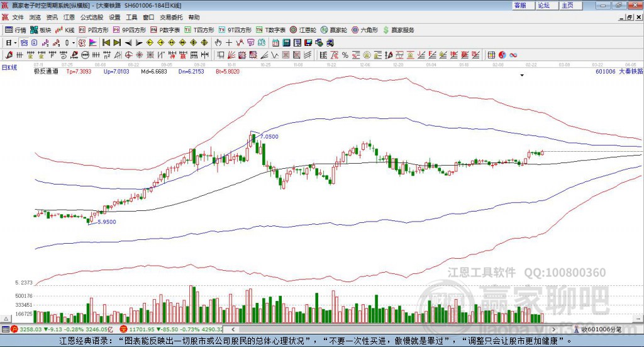Viewport: 644px width, 347px height.
Task: Open the 帮助 menu
Action: pyautogui.click(x=194, y=17)
